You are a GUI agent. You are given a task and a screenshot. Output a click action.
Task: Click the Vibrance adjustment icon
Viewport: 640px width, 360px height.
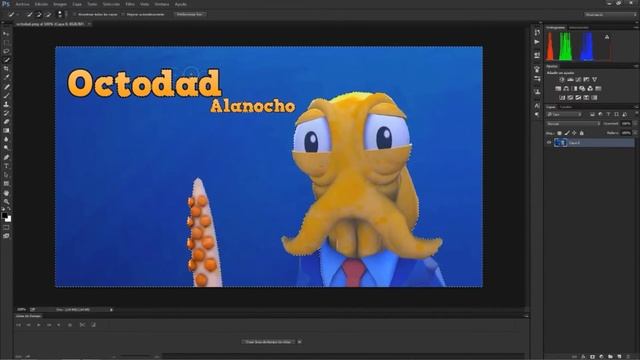click(x=595, y=80)
